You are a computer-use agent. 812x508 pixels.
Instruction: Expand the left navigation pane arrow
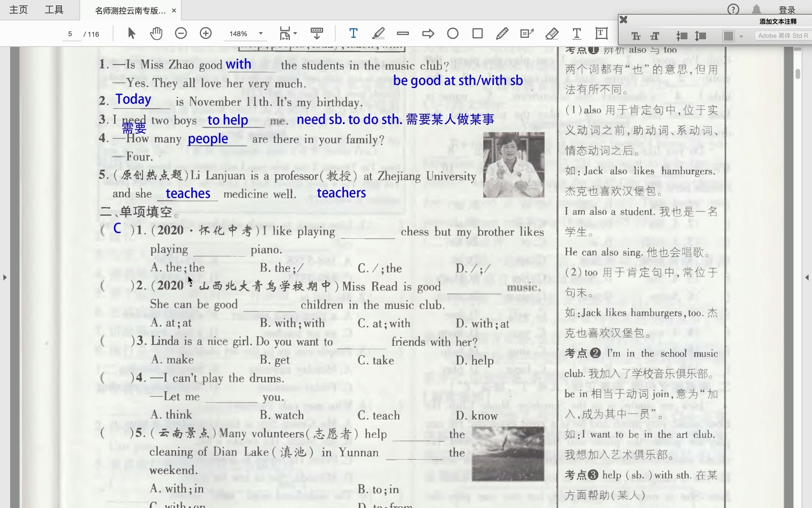coord(5,277)
